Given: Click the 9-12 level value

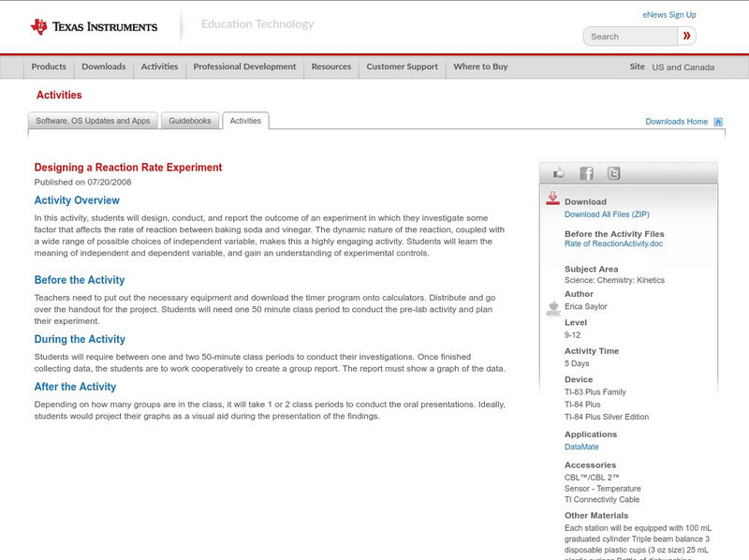Looking at the screenshot, I should pos(572,335).
